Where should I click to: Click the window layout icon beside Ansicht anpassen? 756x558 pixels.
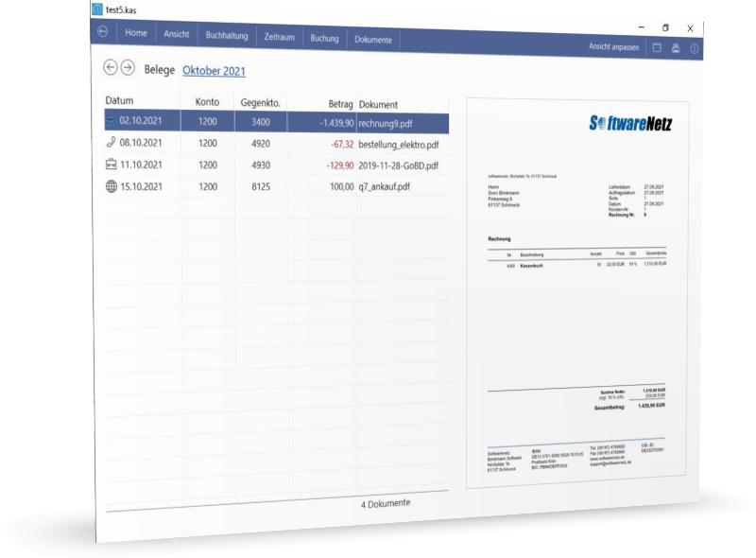(657, 46)
